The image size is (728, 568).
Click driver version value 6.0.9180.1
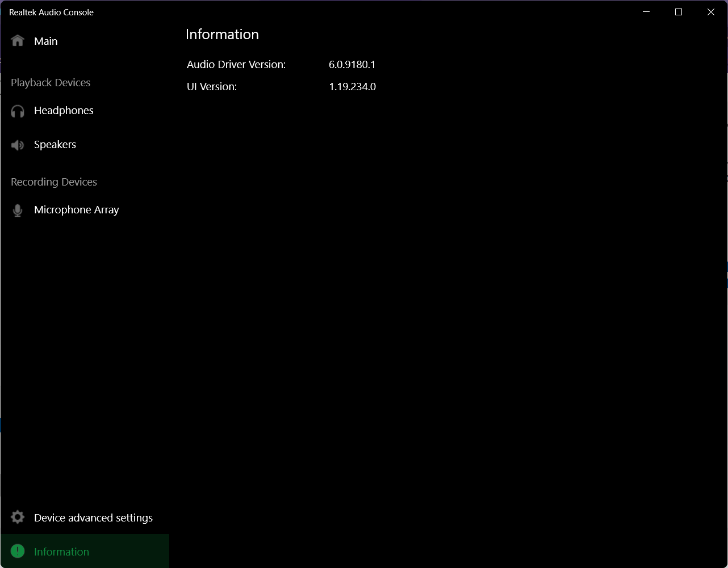coord(352,65)
